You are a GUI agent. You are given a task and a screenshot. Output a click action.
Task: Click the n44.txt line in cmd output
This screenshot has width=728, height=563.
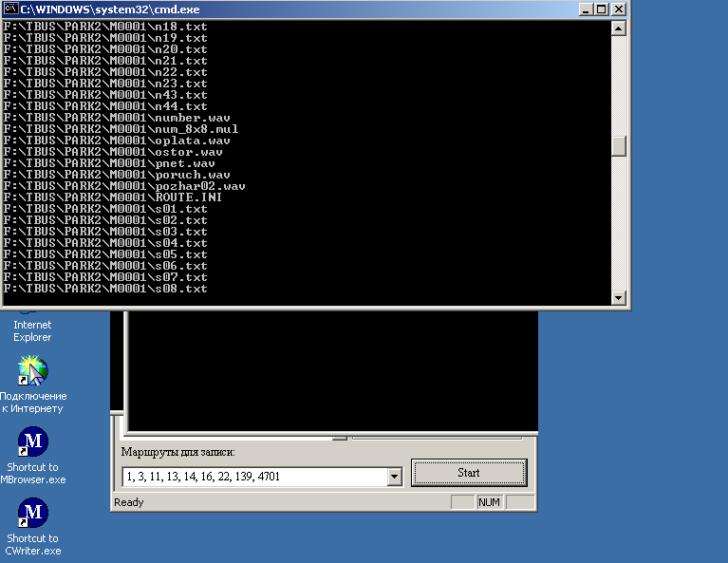point(105,106)
